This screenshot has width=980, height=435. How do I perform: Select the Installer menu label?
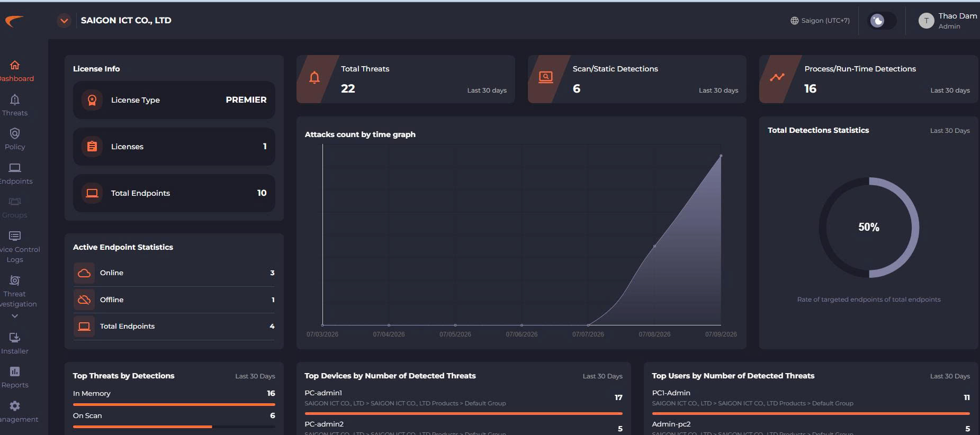coord(15,351)
